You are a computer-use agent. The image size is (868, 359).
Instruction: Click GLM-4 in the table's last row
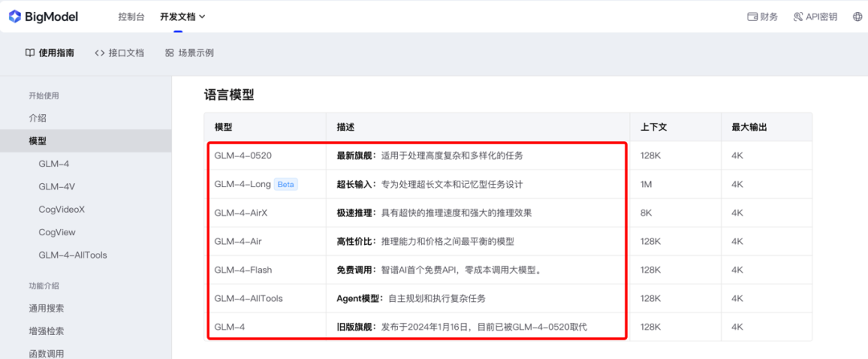[230, 327]
